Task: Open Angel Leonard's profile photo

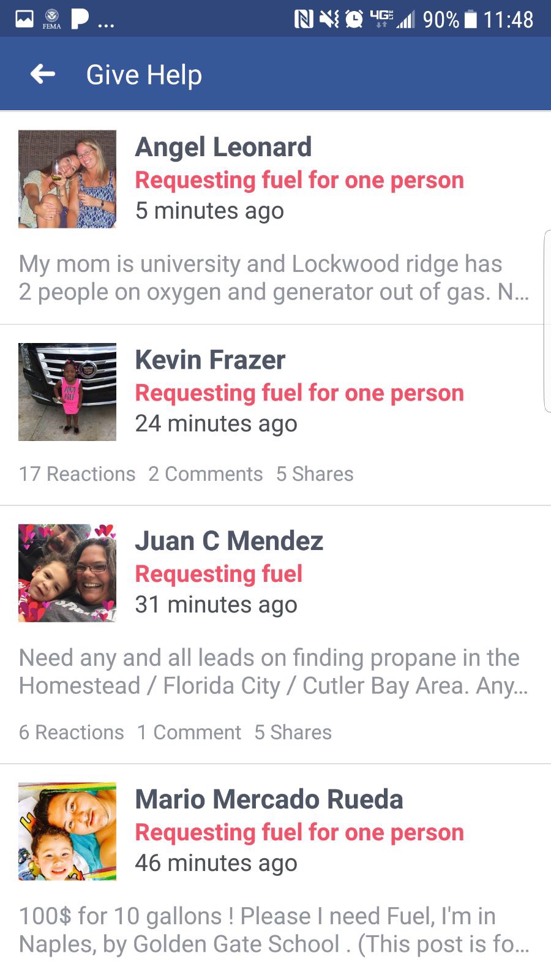Action: tap(67, 179)
